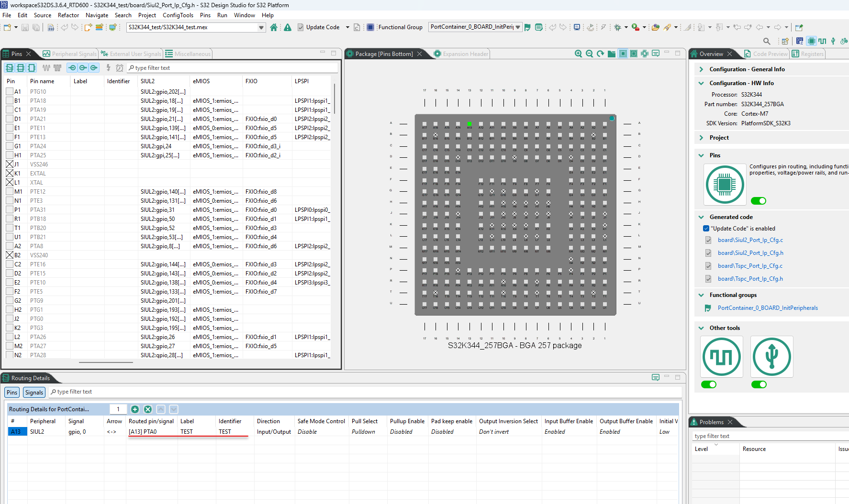Select the highlighted green A13 pin on package
Image resolution: width=849 pixels, height=504 pixels.
point(469,124)
